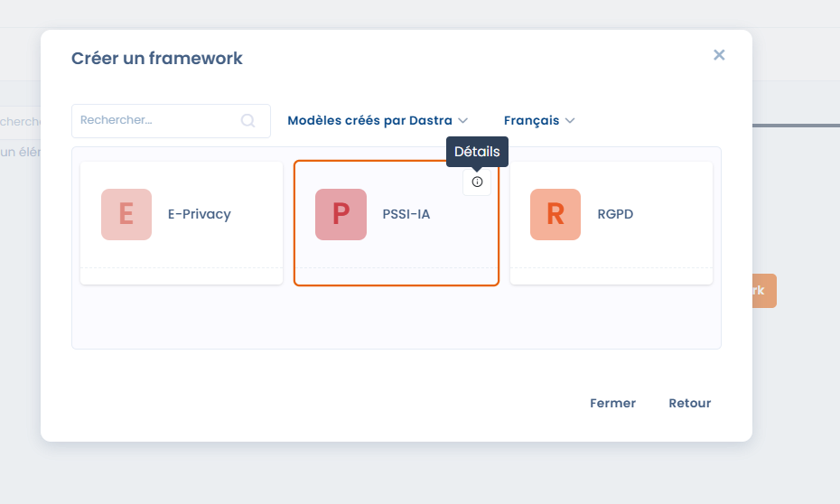Select the E-Privacy framework template name

pyautogui.click(x=199, y=214)
